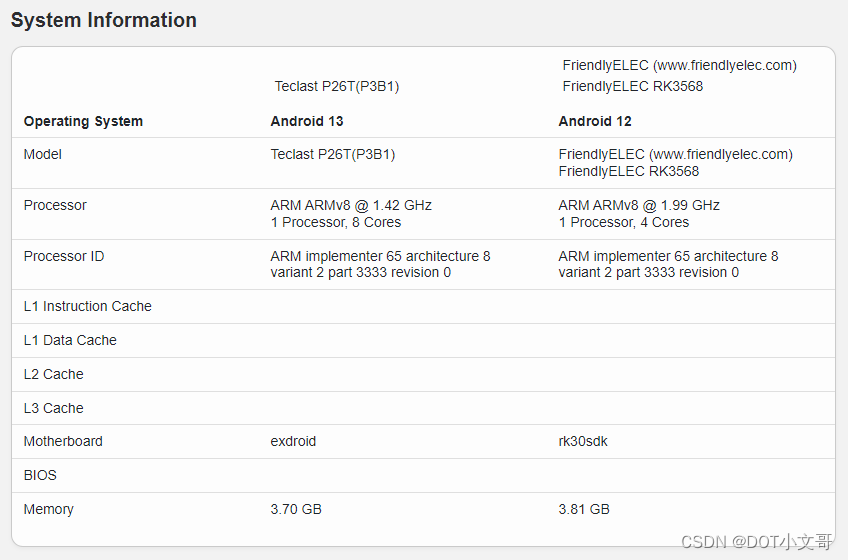Click the Motherboard row label

pos(63,442)
